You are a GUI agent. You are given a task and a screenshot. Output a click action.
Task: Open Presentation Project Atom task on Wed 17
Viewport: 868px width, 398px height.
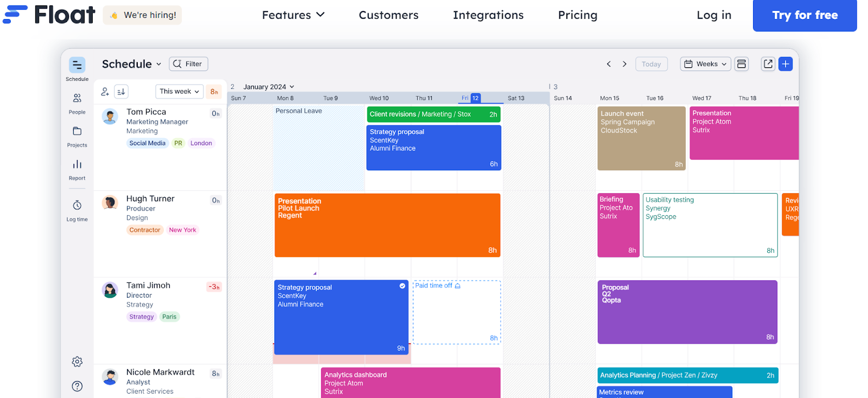point(744,133)
